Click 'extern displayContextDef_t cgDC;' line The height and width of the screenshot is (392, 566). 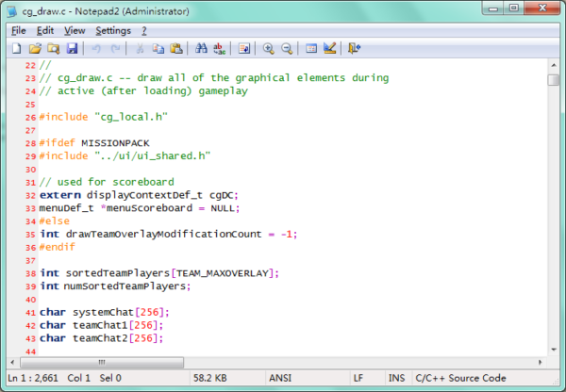coord(139,195)
